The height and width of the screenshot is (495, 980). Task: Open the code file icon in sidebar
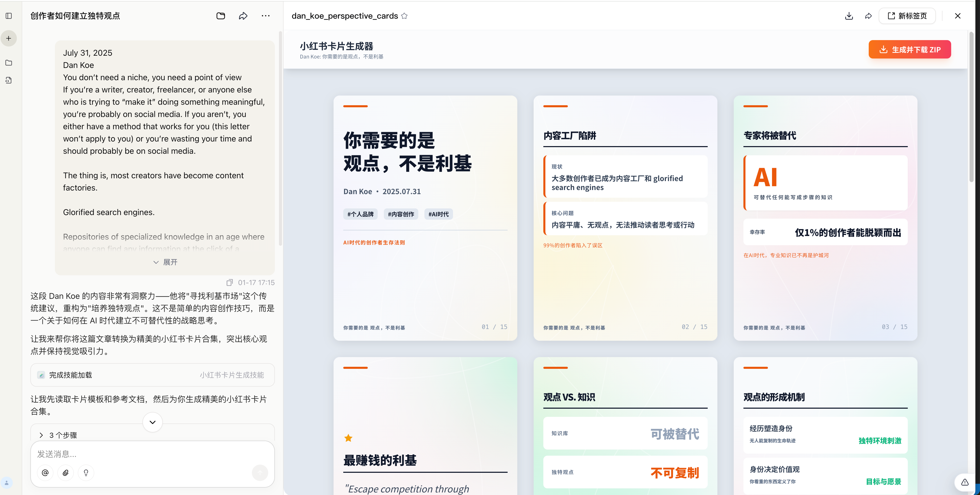9,80
